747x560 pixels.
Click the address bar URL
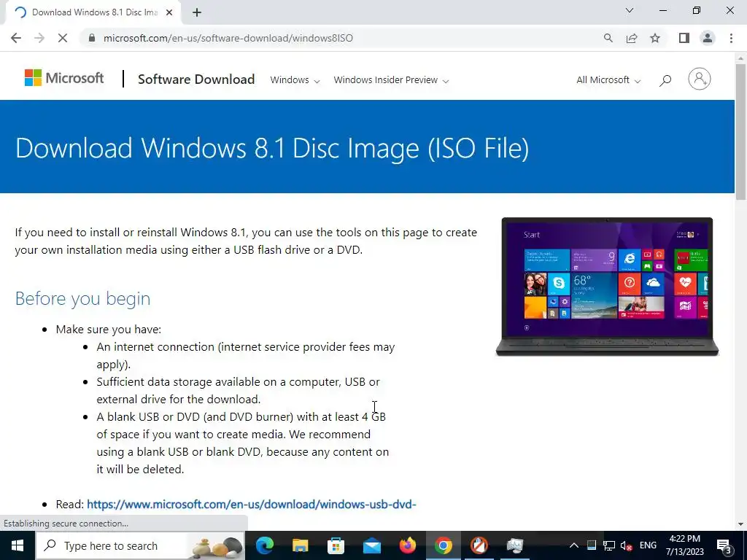click(x=228, y=38)
